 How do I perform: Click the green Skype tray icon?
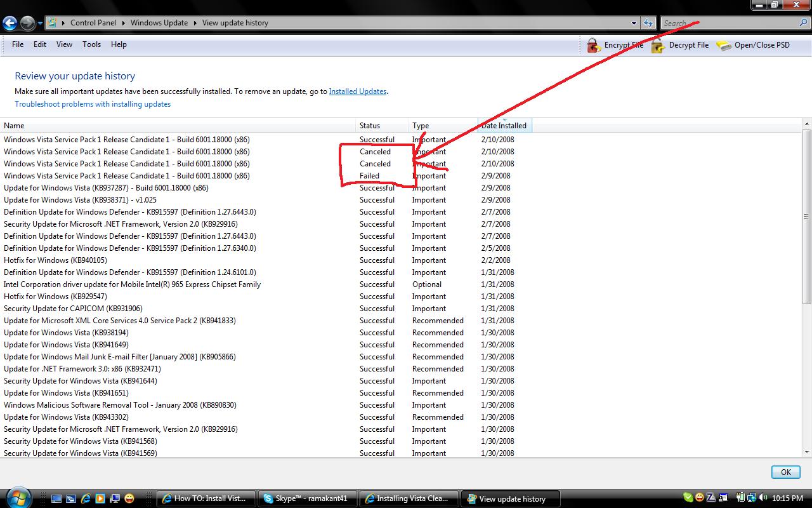tap(688, 498)
